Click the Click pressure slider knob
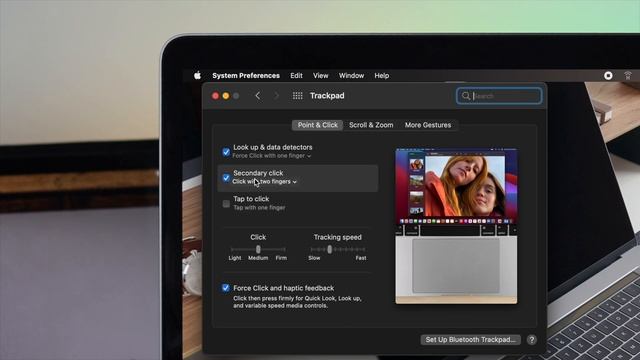640x360 pixels. coord(258,249)
